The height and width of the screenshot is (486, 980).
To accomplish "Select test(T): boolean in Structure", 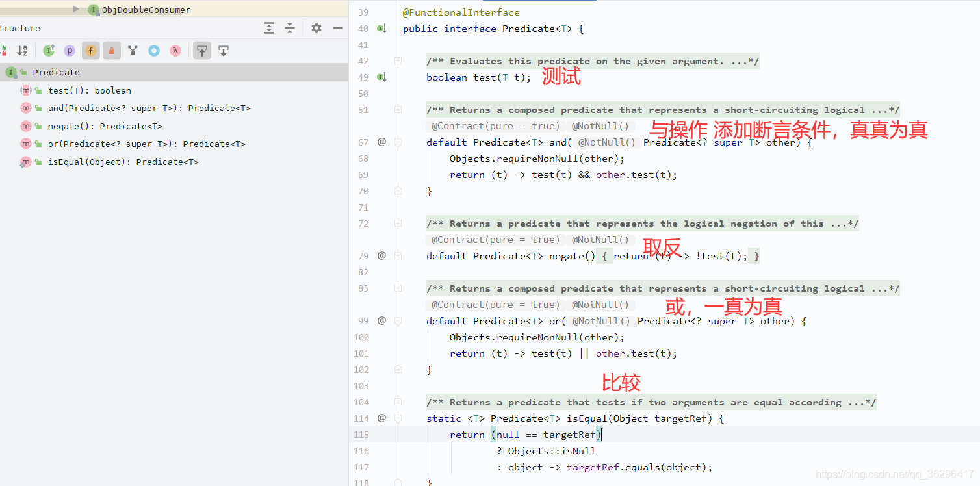I will pyautogui.click(x=90, y=90).
